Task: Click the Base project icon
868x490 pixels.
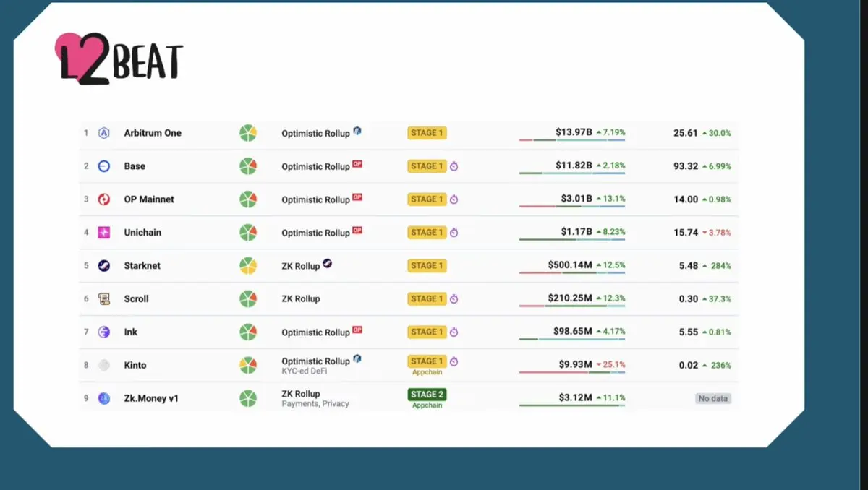Action: tap(104, 166)
